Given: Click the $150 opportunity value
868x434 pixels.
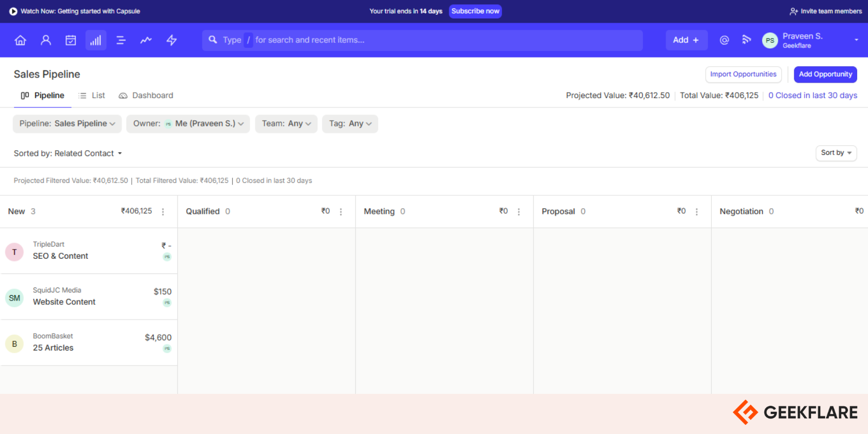Looking at the screenshot, I should [162, 291].
